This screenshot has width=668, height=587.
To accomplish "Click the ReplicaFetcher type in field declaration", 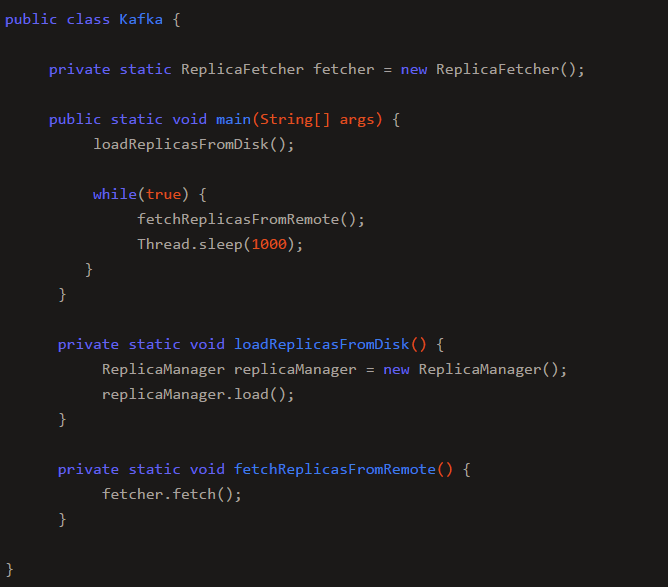I will (x=242, y=69).
